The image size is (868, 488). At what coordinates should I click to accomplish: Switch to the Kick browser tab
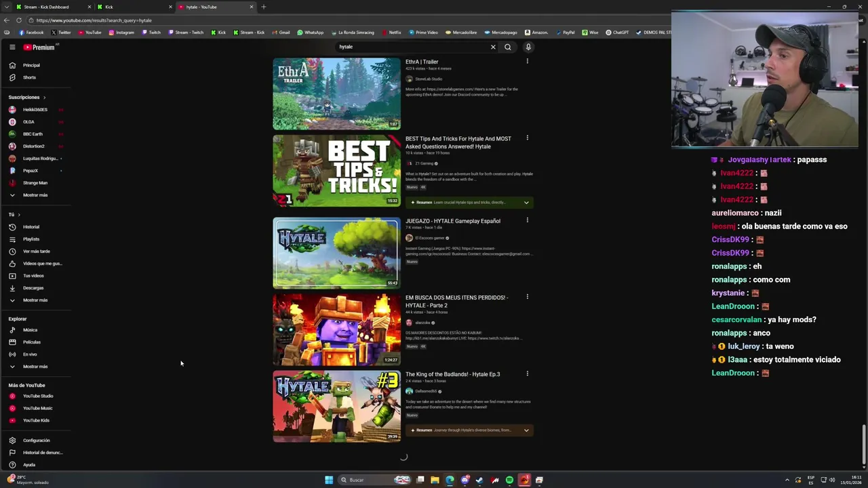click(134, 7)
